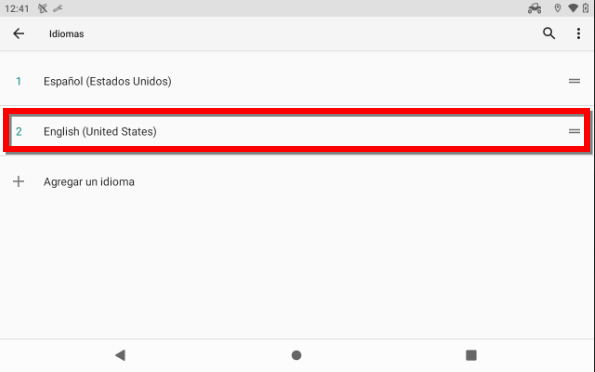The image size is (595, 372).
Task: Click the number 2 beside English
Action: [19, 132]
